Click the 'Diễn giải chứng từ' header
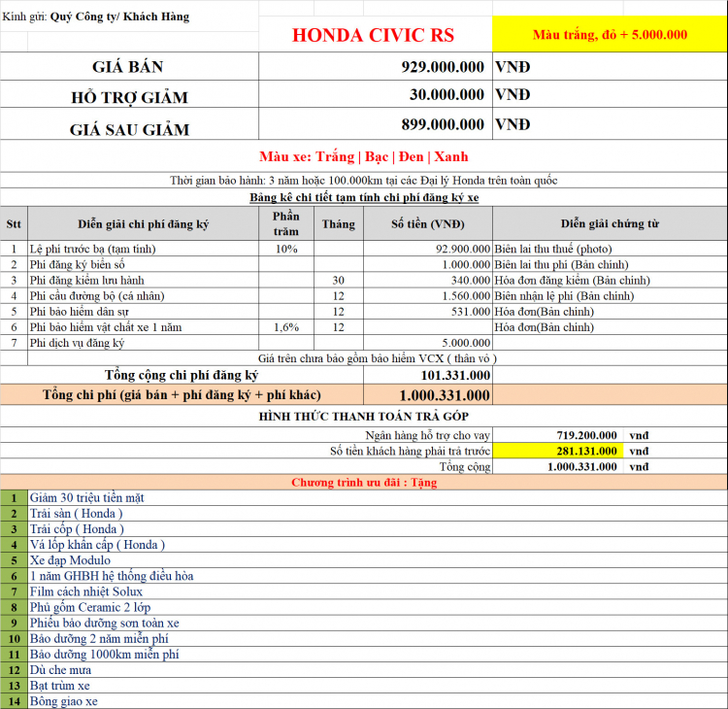Image resolution: width=728 pixels, height=709 pixels. pyautogui.click(x=610, y=223)
